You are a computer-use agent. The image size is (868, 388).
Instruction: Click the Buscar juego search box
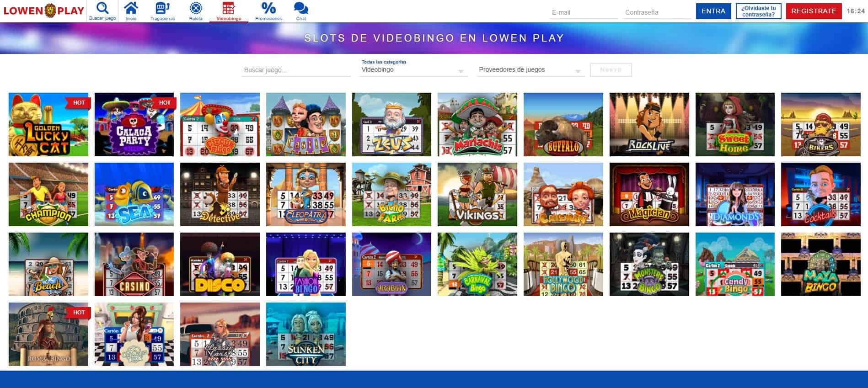[x=295, y=70]
